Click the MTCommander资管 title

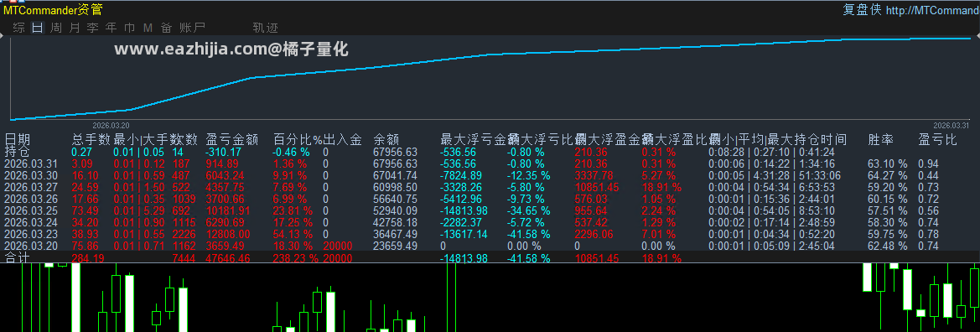pos(53,10)
